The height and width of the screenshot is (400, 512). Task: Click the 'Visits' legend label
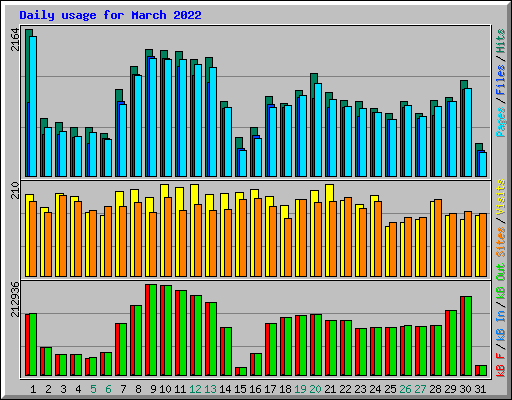pos(501,197)
